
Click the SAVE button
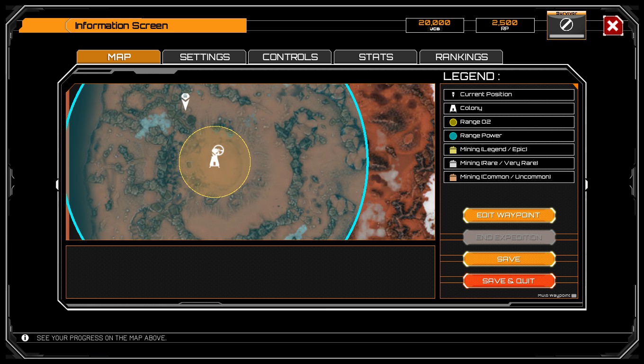(x=510, y=259)
